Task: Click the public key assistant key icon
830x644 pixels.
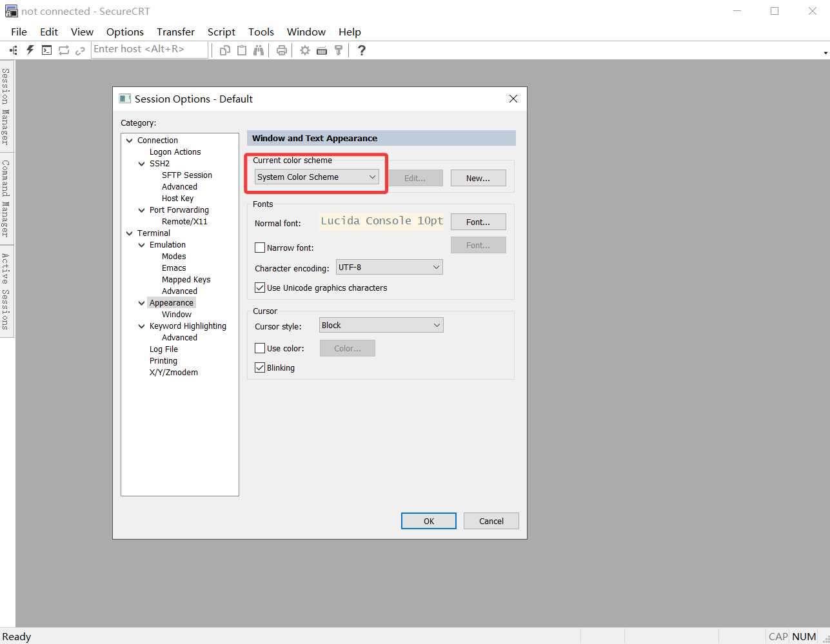Action: pos(338,50)
